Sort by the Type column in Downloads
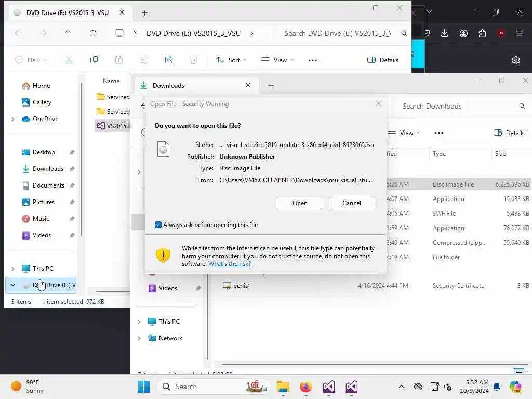The image size is (532, 399). 439,154
